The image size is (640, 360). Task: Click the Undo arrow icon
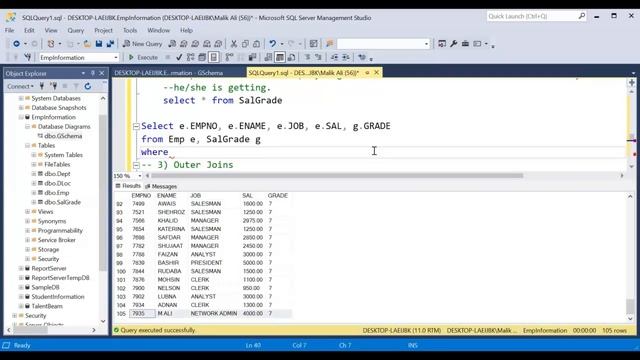pyautogui.click(x=272, y=44)
